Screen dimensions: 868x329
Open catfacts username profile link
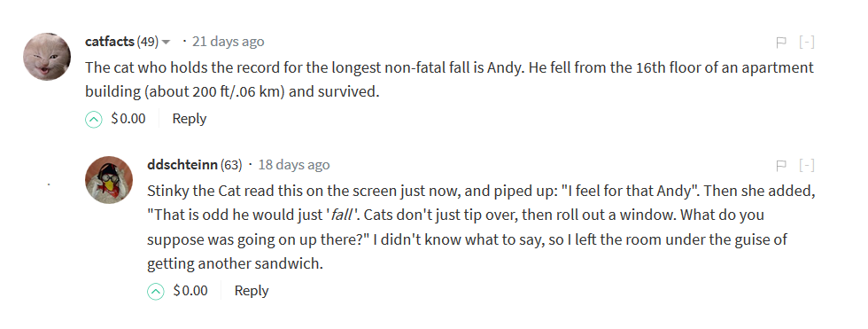coord(110,42)
